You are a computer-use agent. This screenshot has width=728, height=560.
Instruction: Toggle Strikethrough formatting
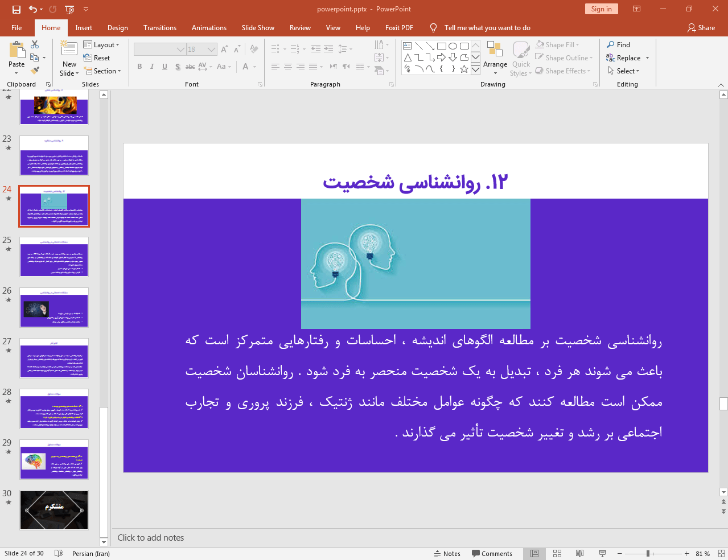pos(190,67)
